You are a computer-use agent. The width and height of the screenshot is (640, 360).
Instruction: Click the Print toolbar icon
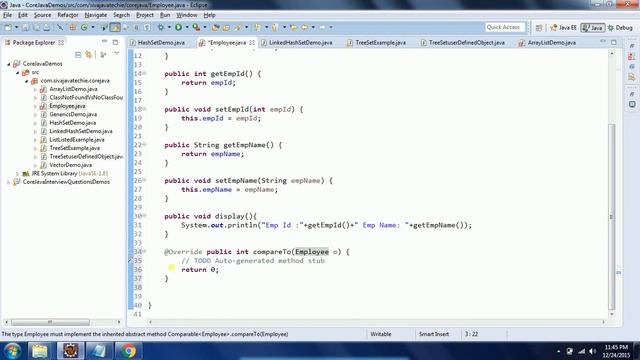click(46, 27)
